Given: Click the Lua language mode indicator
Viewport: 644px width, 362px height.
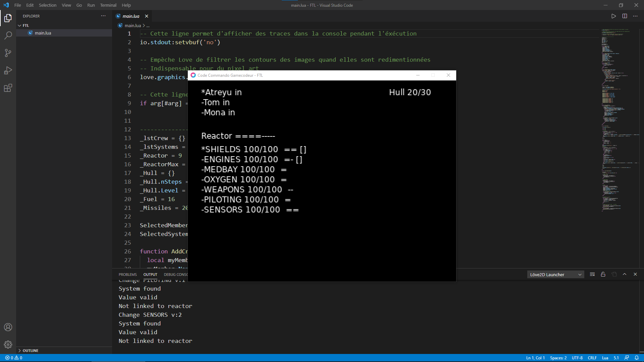Looking at the screenshot, I should [x=605, y=358].
